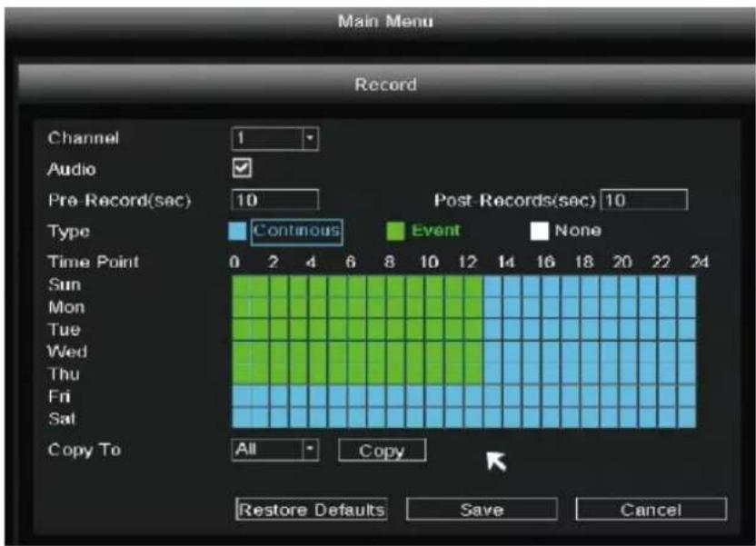
Task: Select the blue Continuous type swatch
Action: click(237, 231)
